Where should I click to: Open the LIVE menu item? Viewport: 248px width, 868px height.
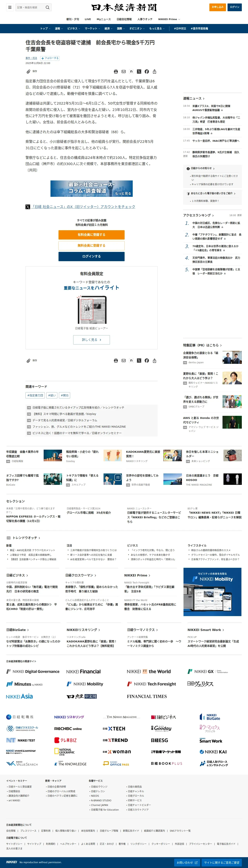coord(88,19)
